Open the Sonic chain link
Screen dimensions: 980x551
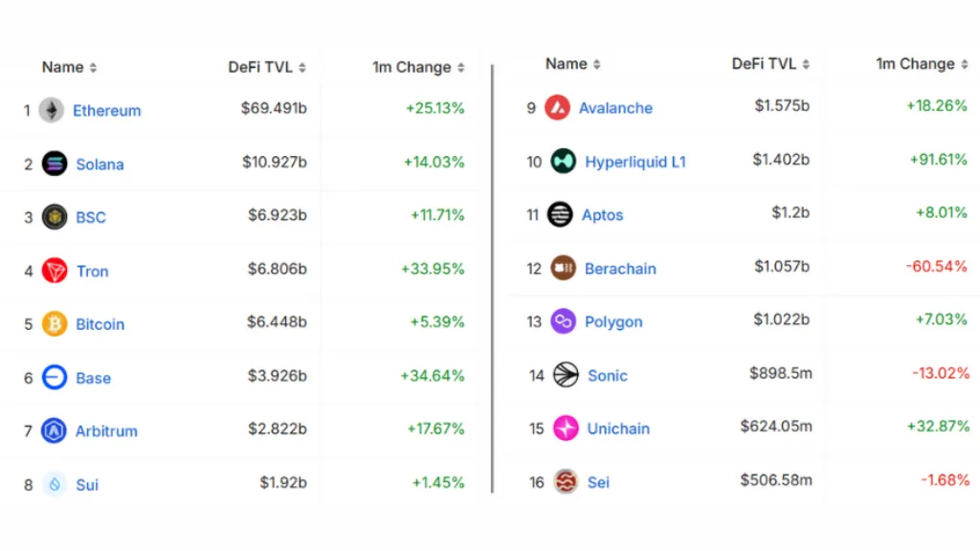coord(608,375)
